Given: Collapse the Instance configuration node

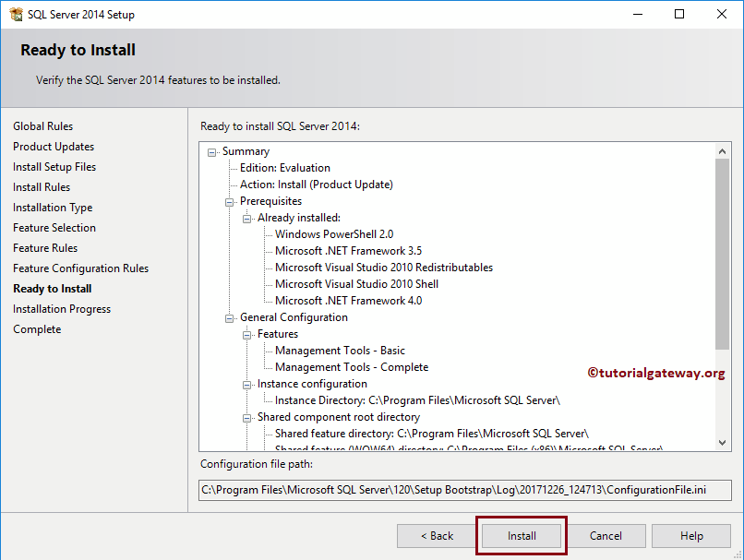Looking at the screenshot, I should pyautogui.click(x=246, y=385).
